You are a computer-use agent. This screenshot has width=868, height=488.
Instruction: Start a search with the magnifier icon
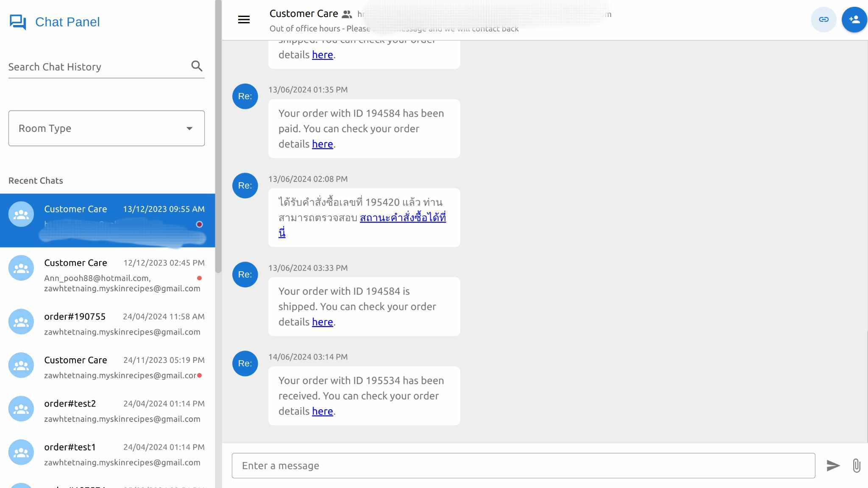(x=197, y=66)
